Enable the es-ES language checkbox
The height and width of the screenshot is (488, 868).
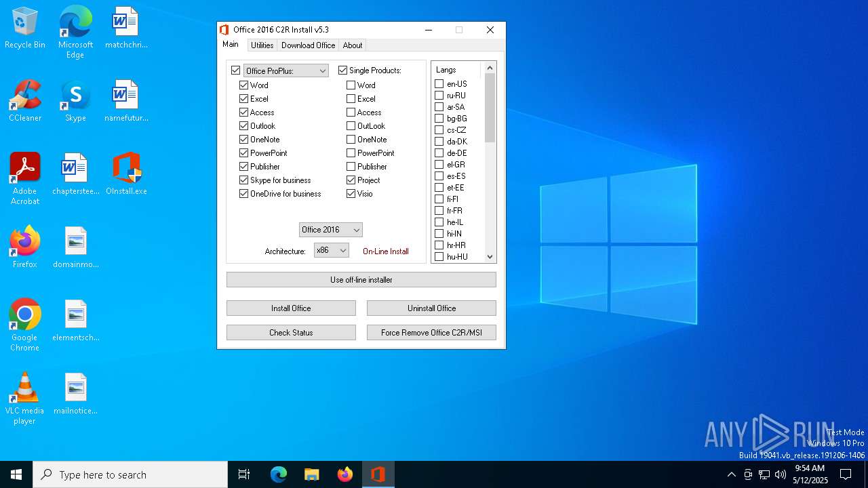pyautogui.click(x=439, y=176)
